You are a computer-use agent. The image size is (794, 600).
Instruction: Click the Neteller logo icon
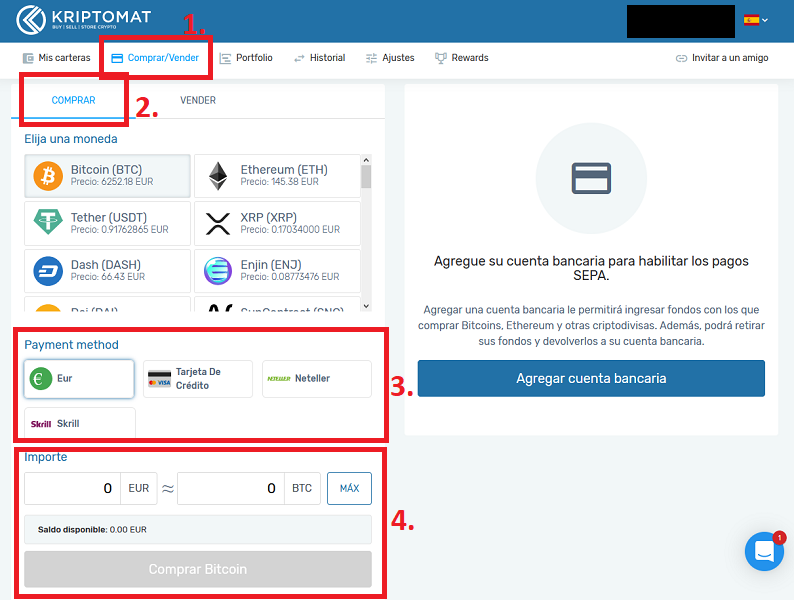coord(279,379)
